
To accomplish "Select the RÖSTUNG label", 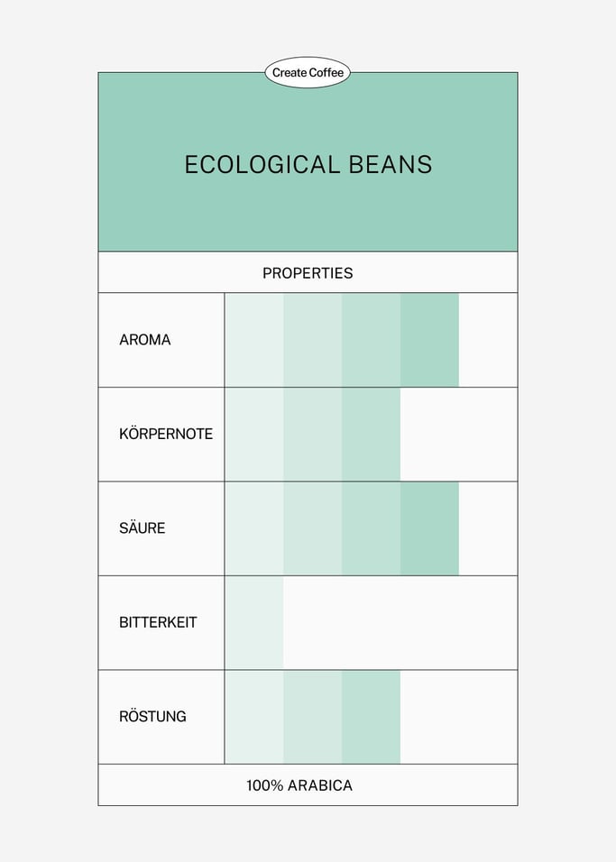I will pos(153,717).
